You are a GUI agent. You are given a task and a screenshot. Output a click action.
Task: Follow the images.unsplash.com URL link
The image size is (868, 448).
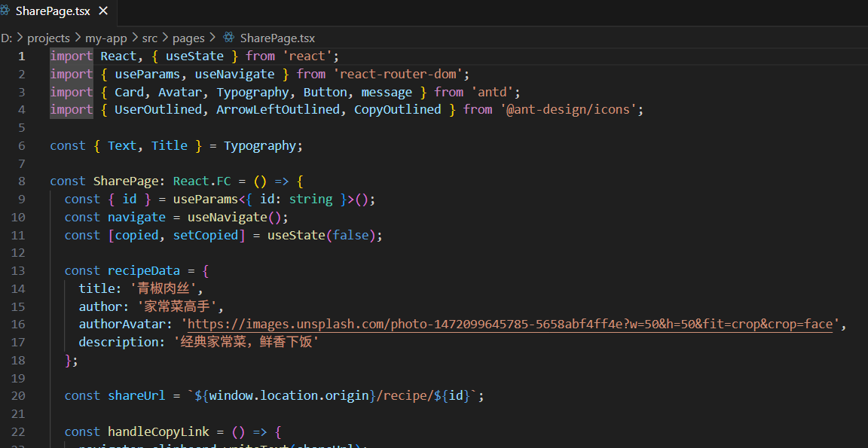[510, 324]
